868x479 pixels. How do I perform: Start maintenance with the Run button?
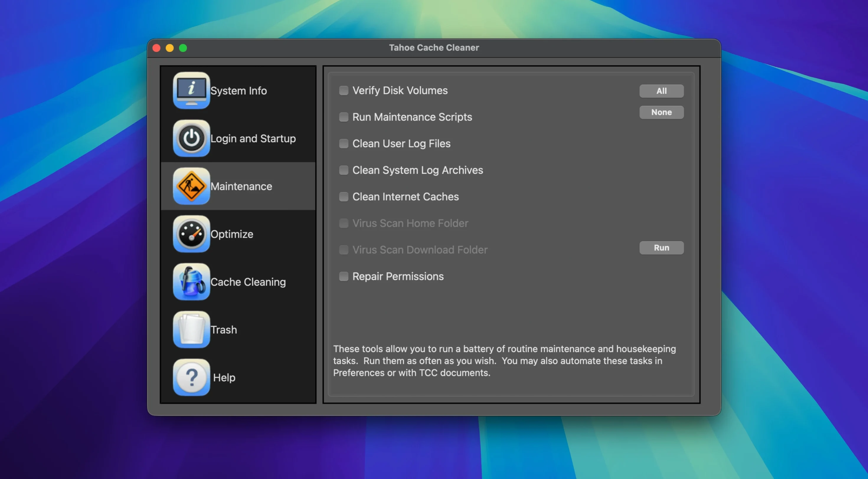661,247
